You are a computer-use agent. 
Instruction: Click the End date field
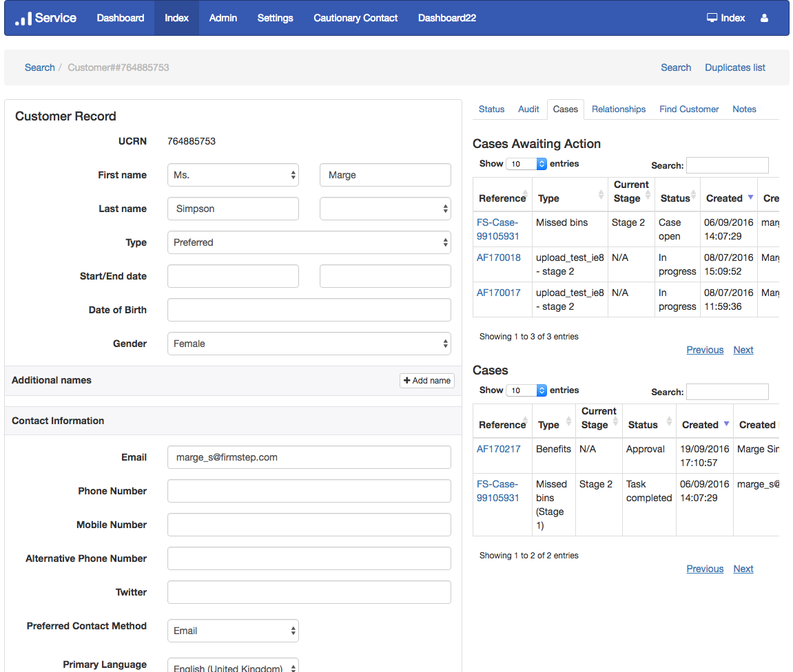[385, 276]
